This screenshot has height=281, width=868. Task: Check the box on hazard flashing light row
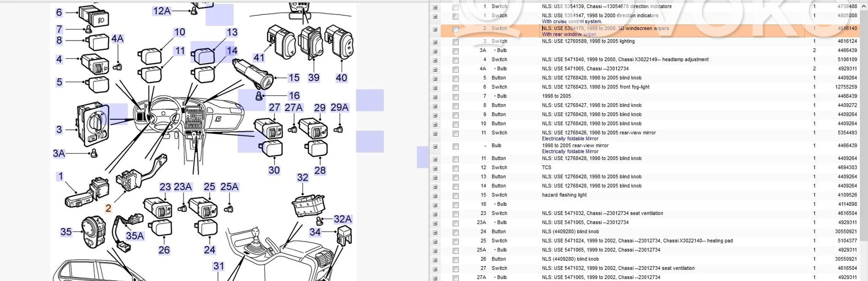pos(456,196)
